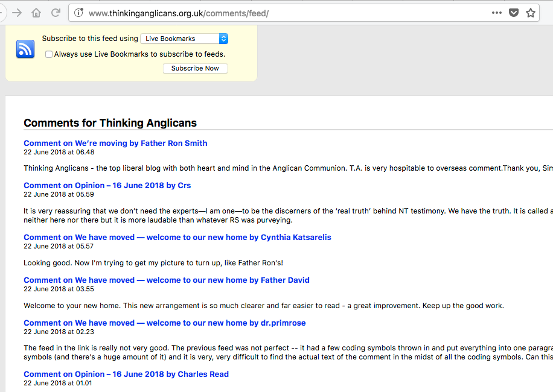Click the heading Comments for Thinking Anglicans
This screenshot has width=553, height=392.
pos(110,123)
